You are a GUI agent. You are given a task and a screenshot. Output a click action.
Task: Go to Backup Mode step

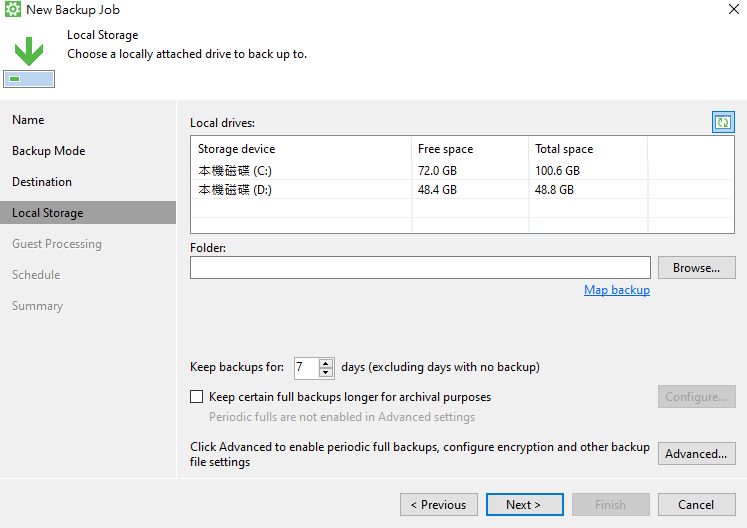tap(48, 151)
